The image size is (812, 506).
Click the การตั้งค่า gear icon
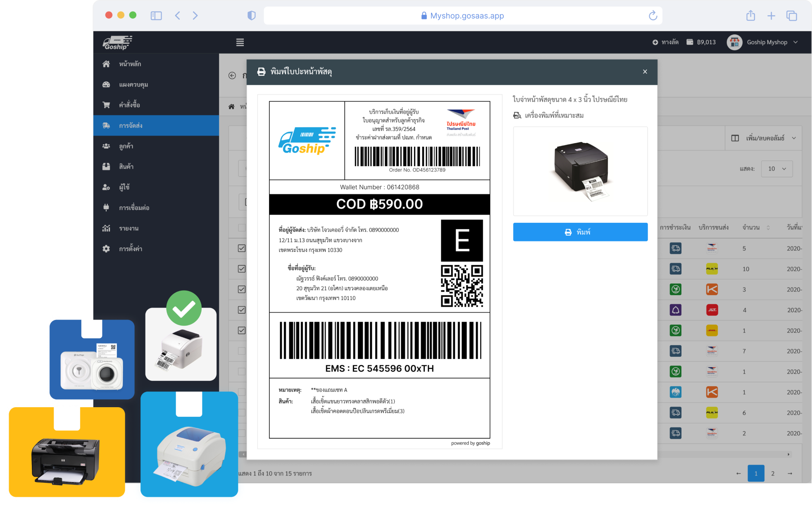coord(106,249)
